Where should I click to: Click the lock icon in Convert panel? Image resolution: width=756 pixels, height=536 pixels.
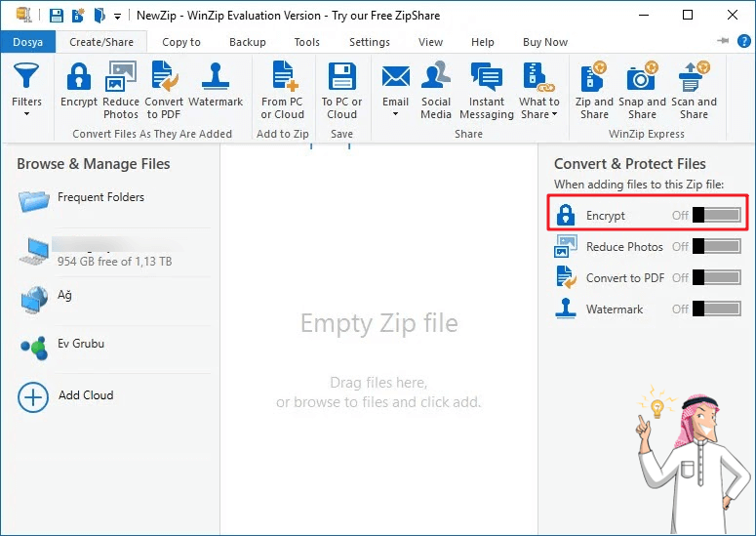pos(566,215)
